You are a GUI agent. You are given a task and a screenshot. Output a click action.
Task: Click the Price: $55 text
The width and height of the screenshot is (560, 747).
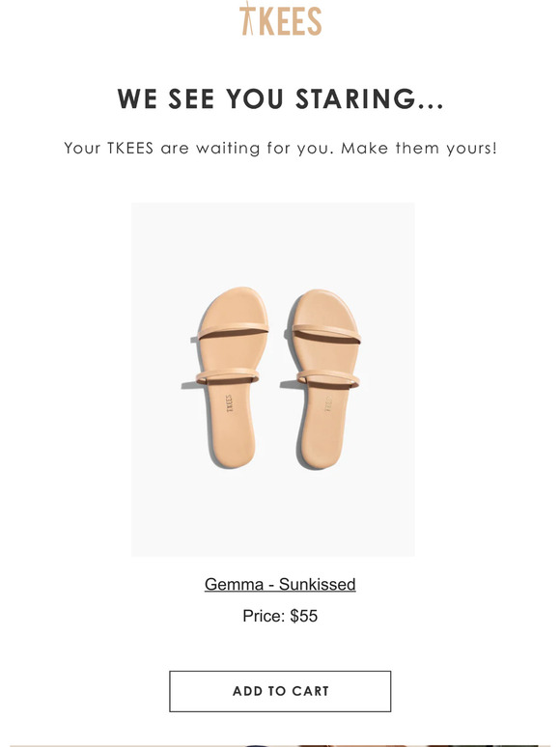[x=280, y=616]
